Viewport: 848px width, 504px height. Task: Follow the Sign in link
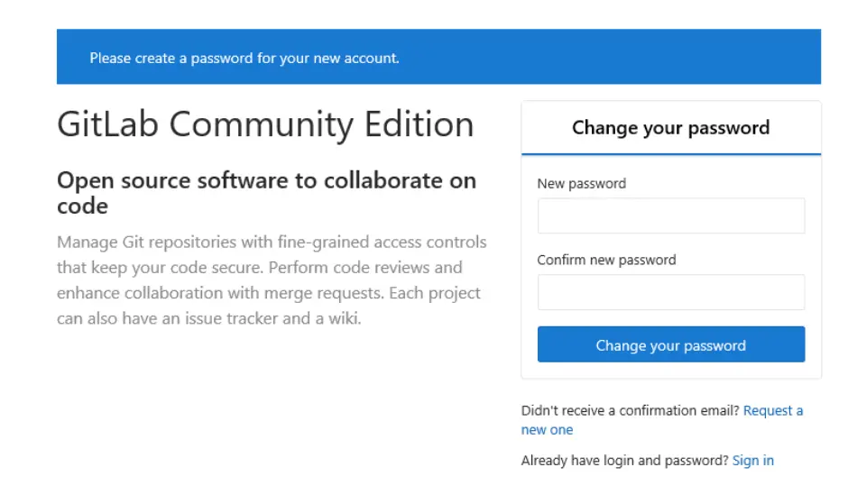coord(752,461)
